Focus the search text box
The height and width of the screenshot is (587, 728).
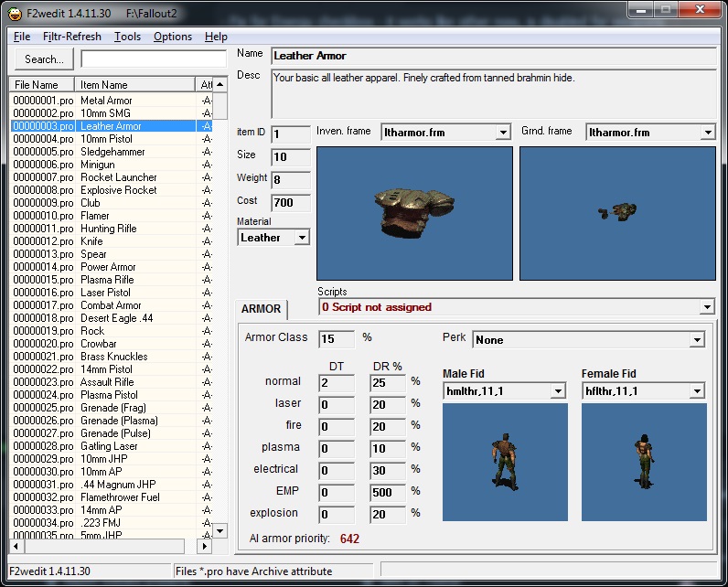tap(154, 59)
